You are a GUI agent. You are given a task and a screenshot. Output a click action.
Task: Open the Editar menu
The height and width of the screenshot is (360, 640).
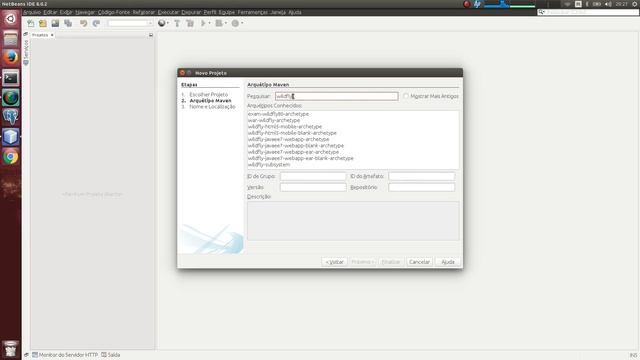point(50,12)
